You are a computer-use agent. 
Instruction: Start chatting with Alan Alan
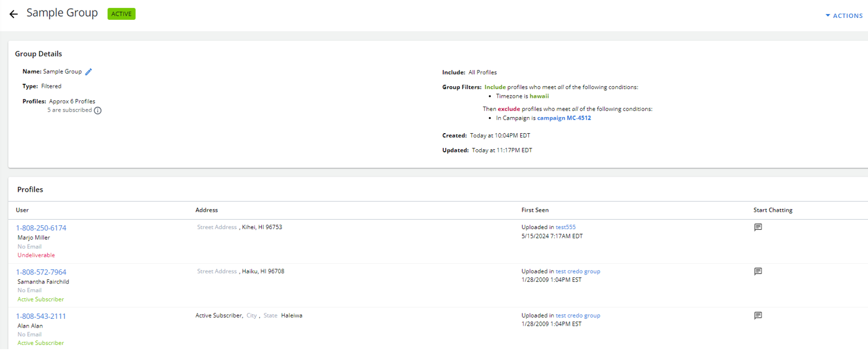click(x=758, y=315)
